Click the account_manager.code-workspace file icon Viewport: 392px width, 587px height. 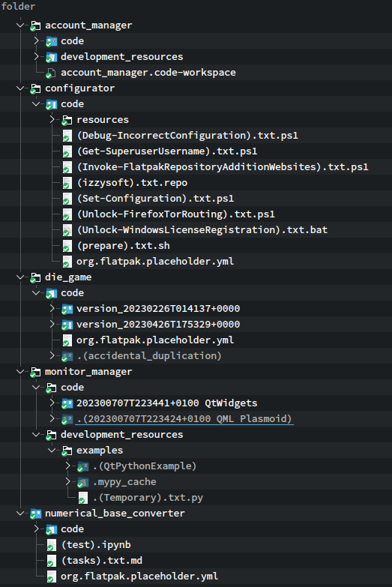tap(51, 73)
